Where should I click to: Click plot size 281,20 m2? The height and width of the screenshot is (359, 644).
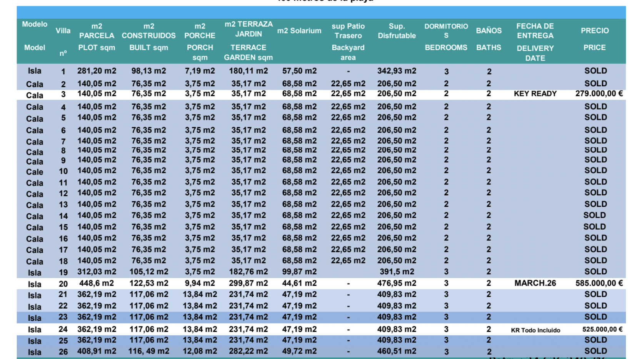point(97,71)
